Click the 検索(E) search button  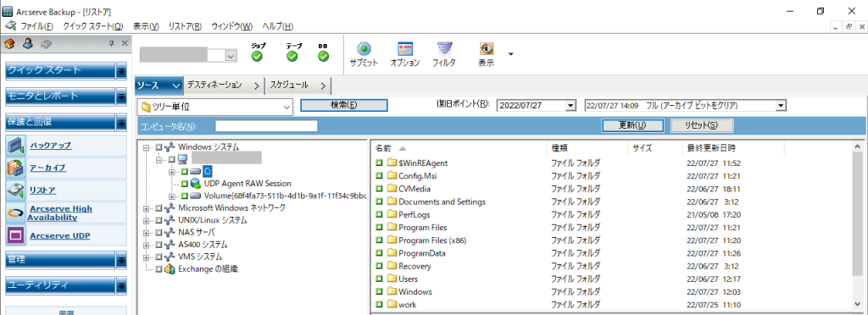click(x=344, y=105)
